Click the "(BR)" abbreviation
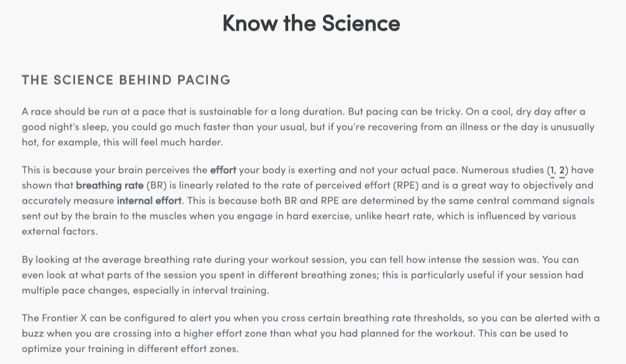This screenshot has width=626, height=364. (x=156, y=185)
